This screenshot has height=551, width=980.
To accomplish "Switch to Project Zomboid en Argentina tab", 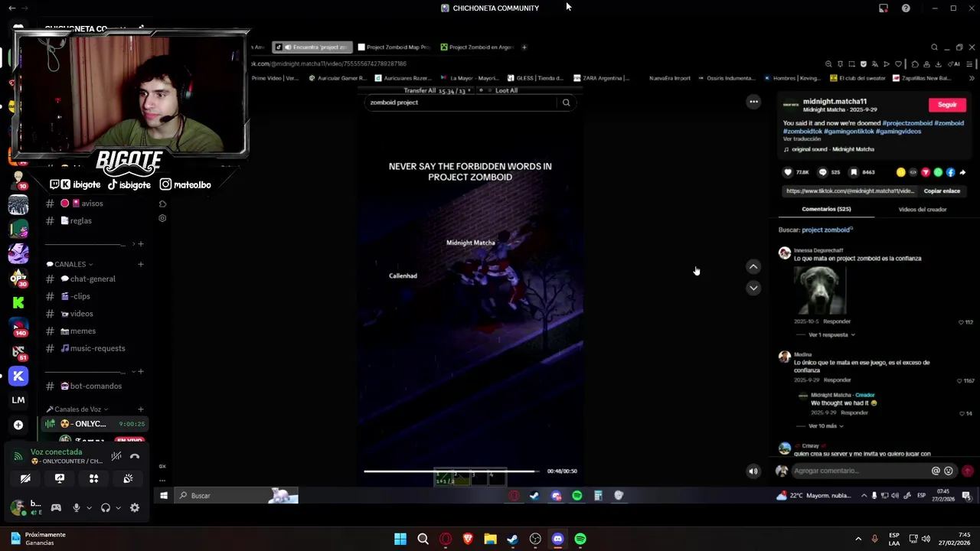I will (x=477, y=47).
